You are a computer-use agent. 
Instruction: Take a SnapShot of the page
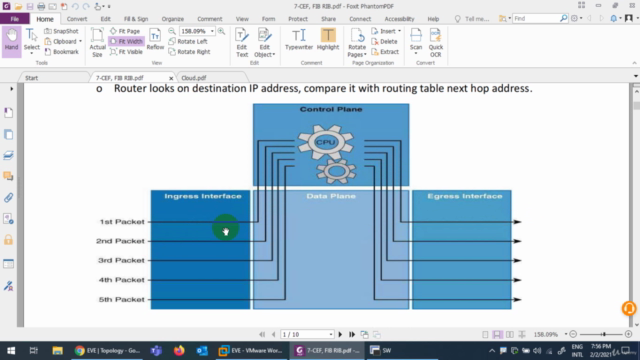pyautogui.click(x=61, y=31)
